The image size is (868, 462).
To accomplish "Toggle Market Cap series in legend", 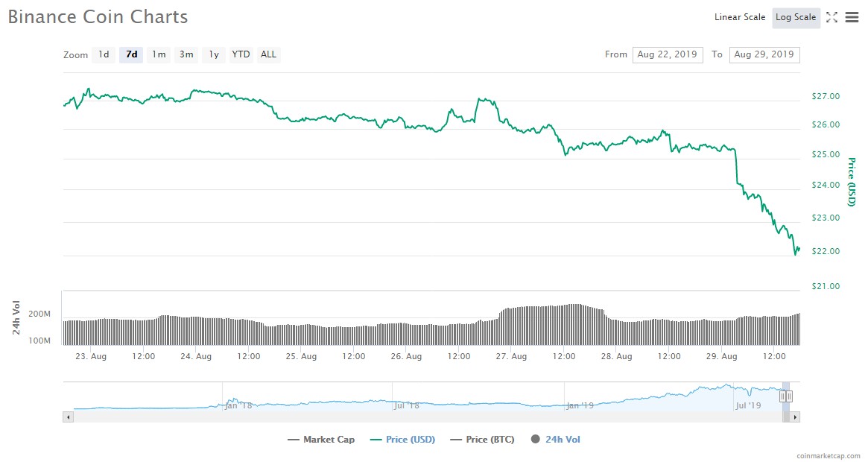I will point(321,440).
